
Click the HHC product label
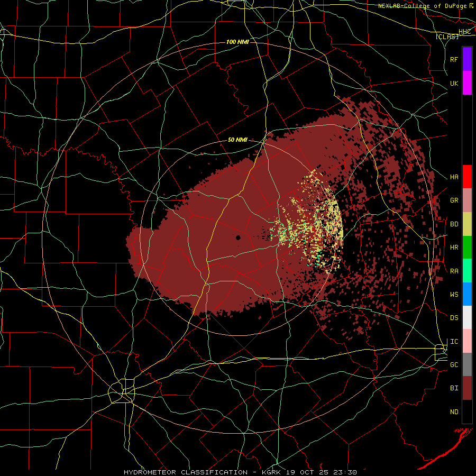[464, 32]
